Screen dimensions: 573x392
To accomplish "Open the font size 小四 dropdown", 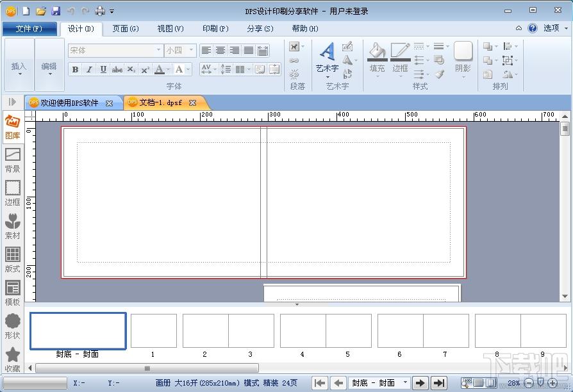I will (x=191, y=50).
